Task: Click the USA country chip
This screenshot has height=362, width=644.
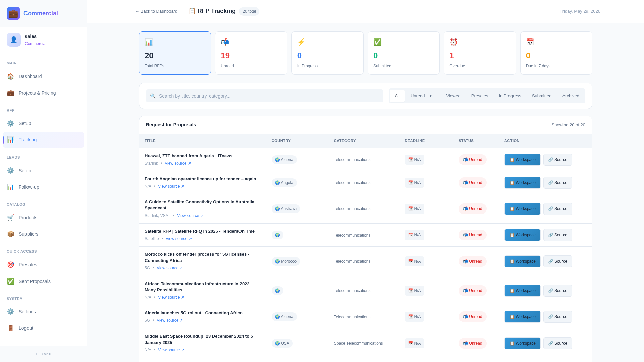Action: point(282,343)
